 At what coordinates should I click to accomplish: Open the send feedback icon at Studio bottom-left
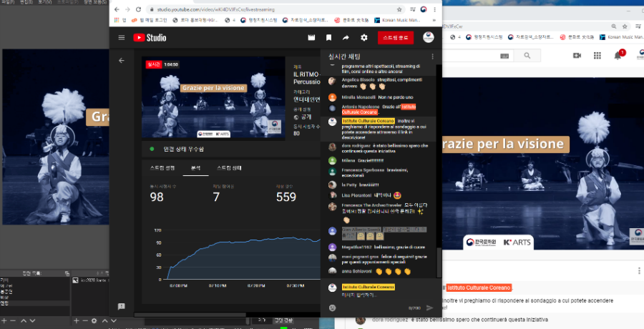click(121, 306)
